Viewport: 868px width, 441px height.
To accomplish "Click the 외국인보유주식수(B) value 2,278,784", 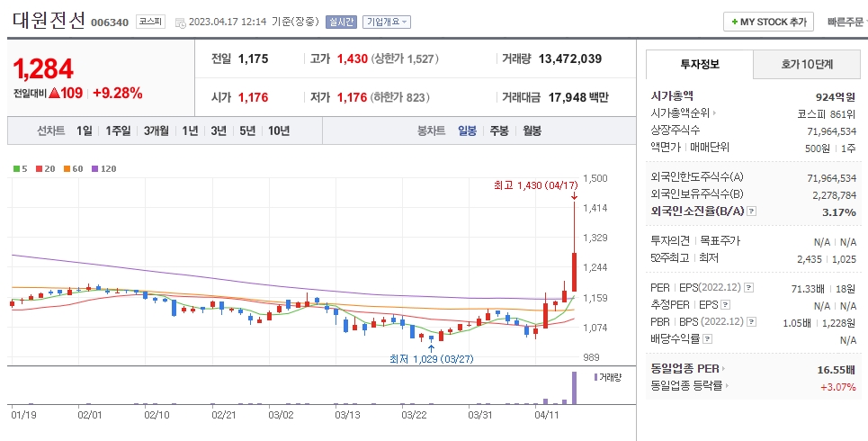I will pyautogui.click(x=834, y=195).
